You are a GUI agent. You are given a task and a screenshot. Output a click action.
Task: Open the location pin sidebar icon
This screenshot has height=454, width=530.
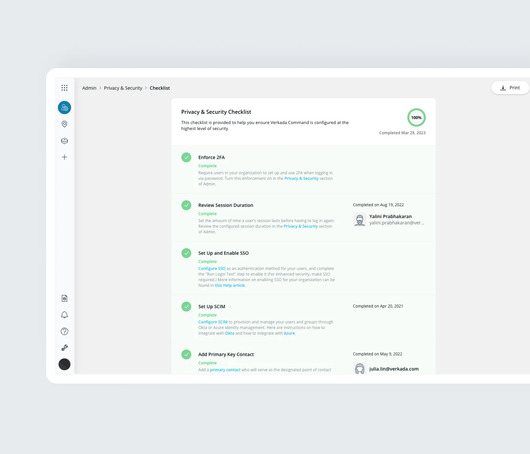pyautogui.click(x=64, y=124)
